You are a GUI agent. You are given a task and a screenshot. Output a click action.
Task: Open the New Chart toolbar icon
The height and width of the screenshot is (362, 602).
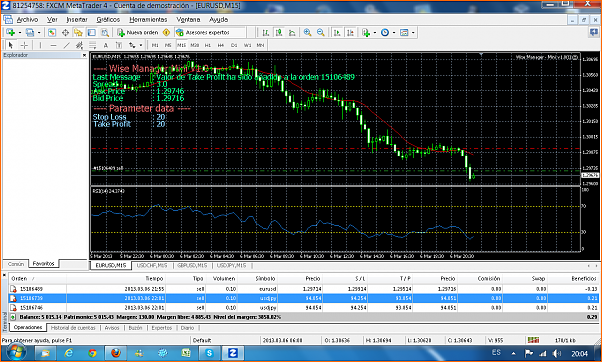(x=10, y=33)
